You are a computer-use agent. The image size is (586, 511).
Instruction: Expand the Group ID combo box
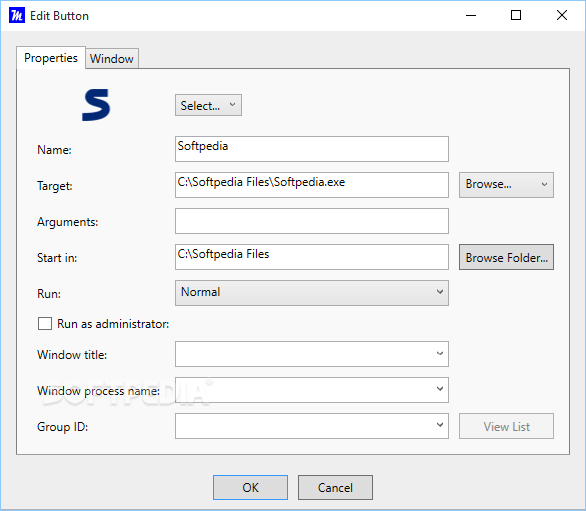[x=312, y=426]
